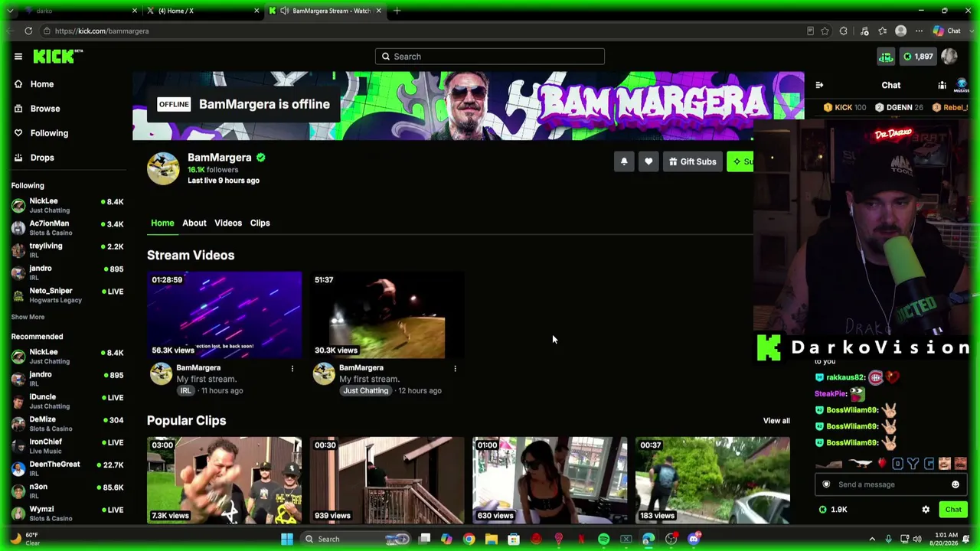Click the chat message input field
Viewport: 980px width, 551px height.
890,484
